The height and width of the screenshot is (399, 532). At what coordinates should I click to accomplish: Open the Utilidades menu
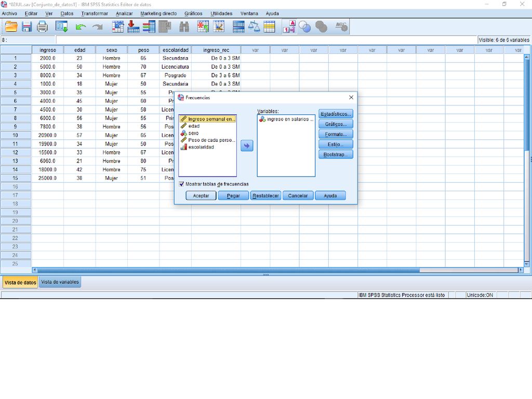(221, 14)
